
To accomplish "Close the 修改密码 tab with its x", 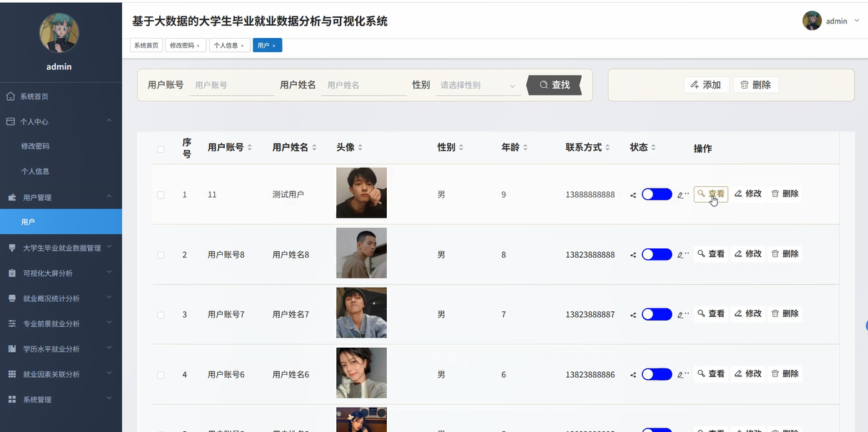I will [198, 46].
